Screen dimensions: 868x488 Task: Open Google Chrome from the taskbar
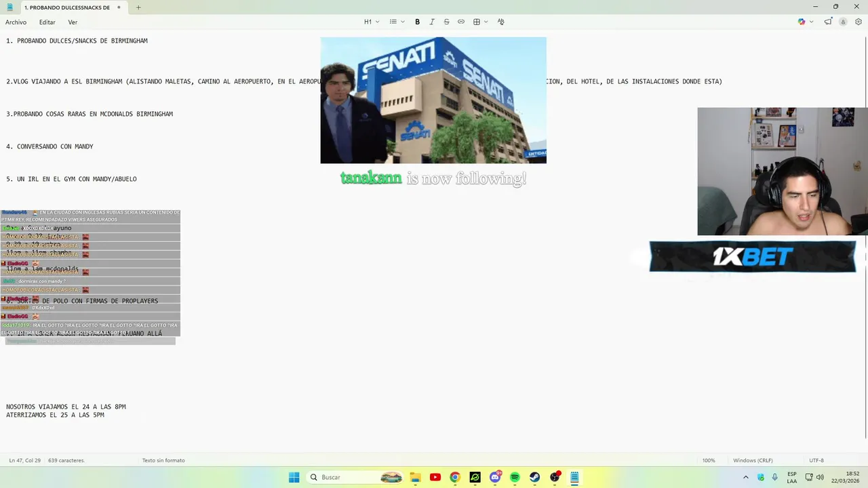455,477
